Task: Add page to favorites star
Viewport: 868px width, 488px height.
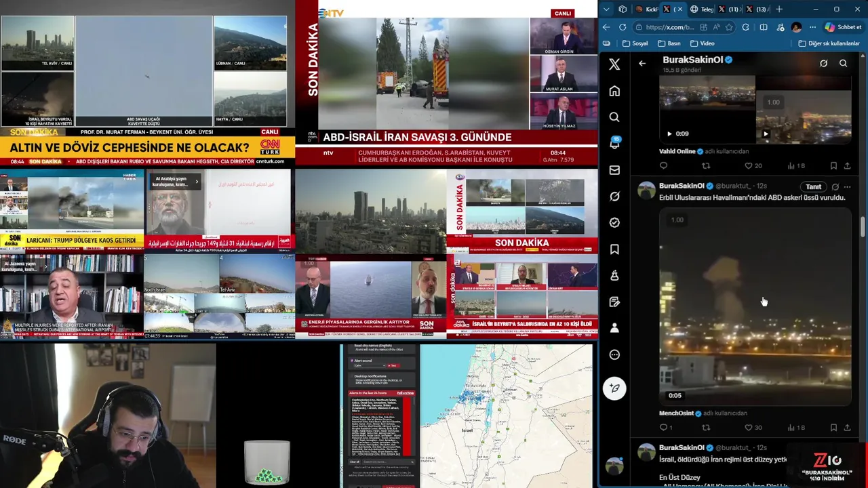Action: click(x=729, y=27)
